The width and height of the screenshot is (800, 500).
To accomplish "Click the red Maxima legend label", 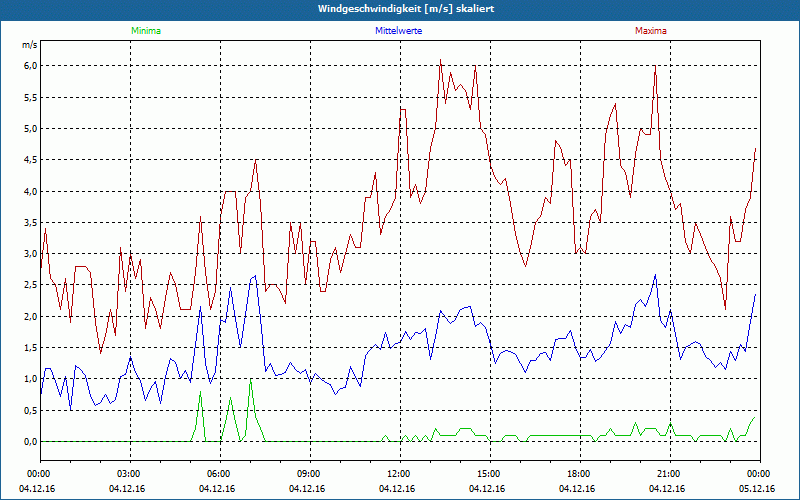I will [651, 31].
